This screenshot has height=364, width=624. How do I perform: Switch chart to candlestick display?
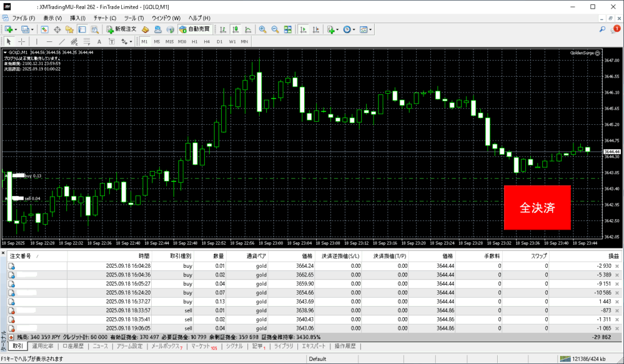point(235,29)
